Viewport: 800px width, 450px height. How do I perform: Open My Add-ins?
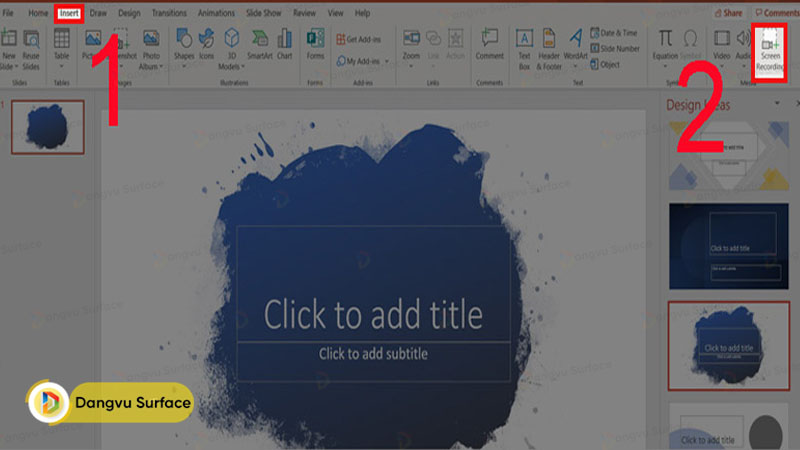[358, 61]
